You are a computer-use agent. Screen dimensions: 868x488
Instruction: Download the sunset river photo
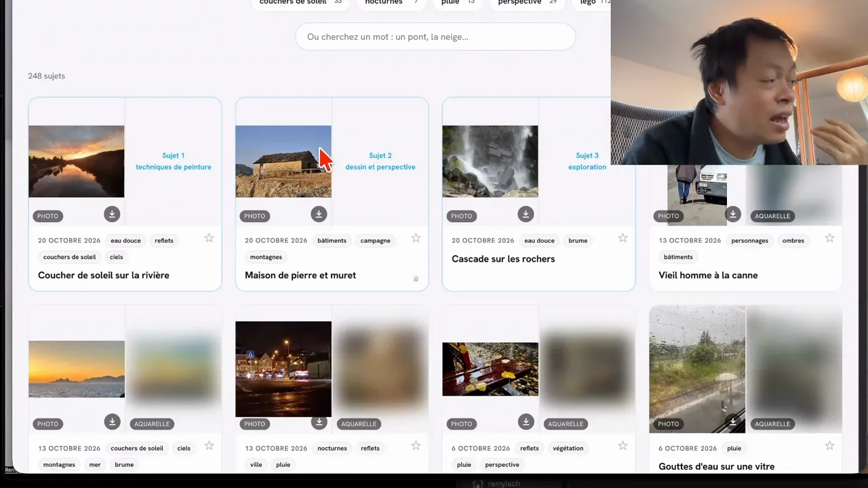pyautogui.click(x=112, y=214)
